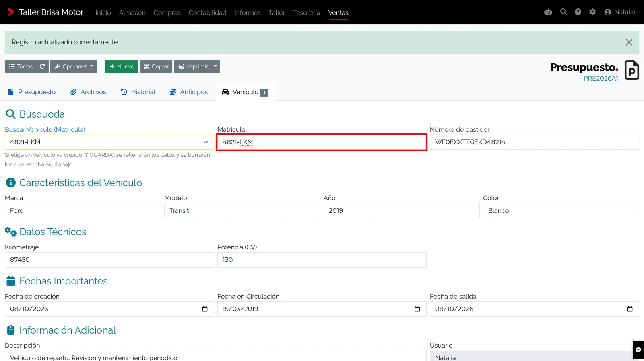Dismiss the success notification with X
644x361 pixels.
(629, 42)
